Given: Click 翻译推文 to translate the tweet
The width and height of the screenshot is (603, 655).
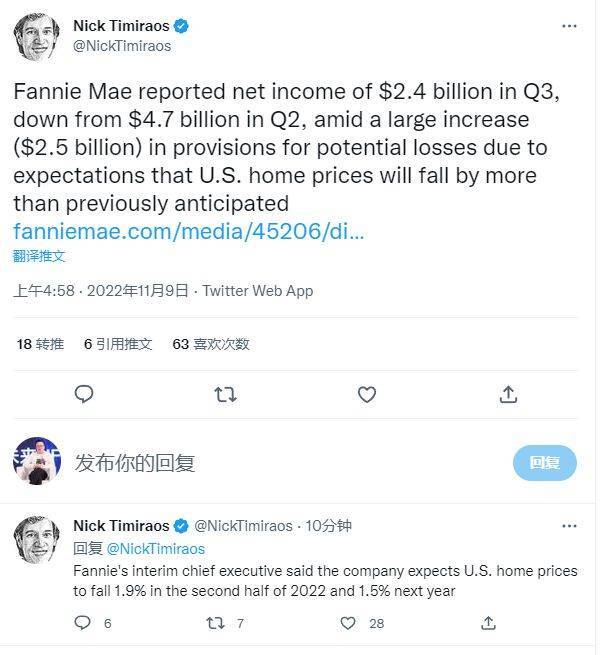Looking at the screenshot, I should (x=39, y=256).
